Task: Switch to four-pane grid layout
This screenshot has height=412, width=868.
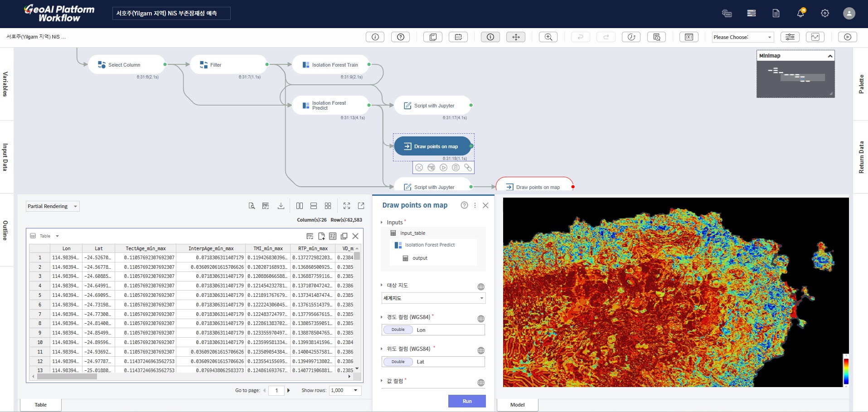Action: pyautogui.click(x=328, y=206)
